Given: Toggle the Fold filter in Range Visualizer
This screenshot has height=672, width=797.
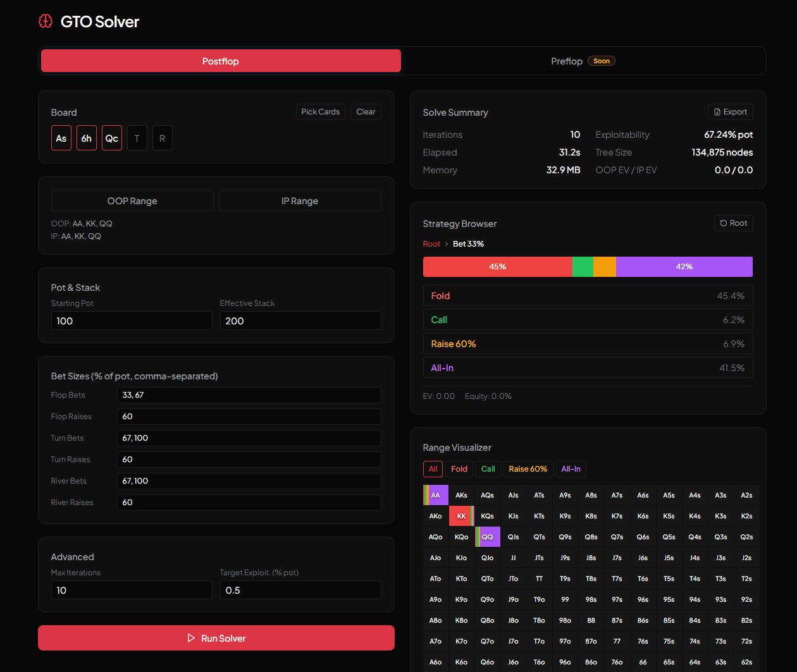Looking at the screenshot, I should coord(459,468).
